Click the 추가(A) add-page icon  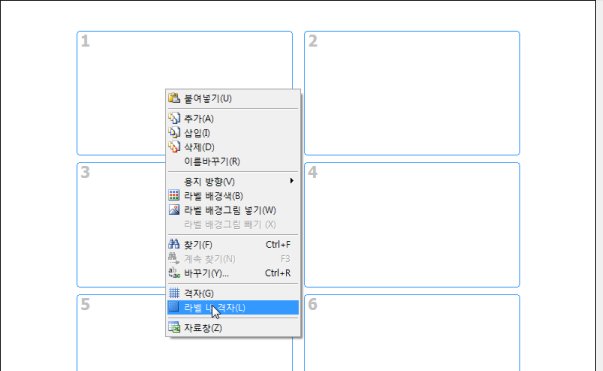tap(174, 118)
